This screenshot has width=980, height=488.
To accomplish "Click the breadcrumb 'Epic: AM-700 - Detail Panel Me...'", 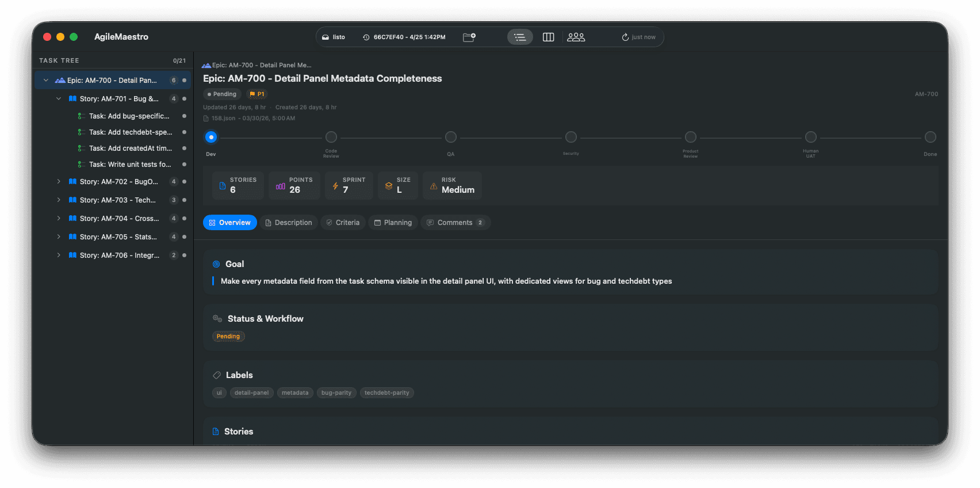I will [x=257, y=66].
